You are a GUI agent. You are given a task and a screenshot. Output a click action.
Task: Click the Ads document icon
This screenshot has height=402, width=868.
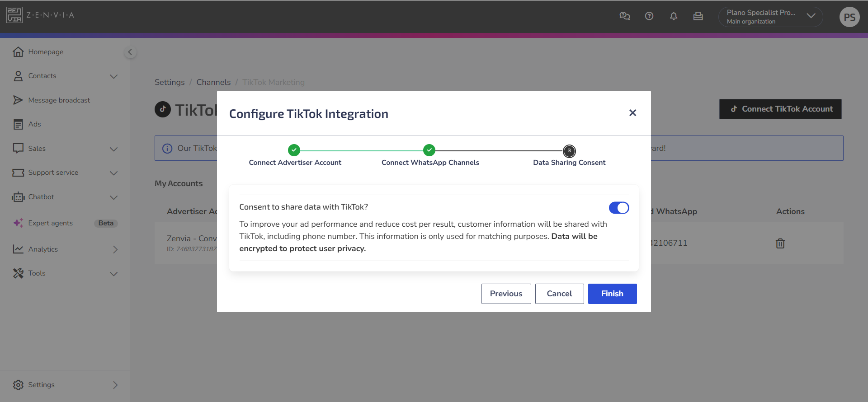(x=18, y=124)
